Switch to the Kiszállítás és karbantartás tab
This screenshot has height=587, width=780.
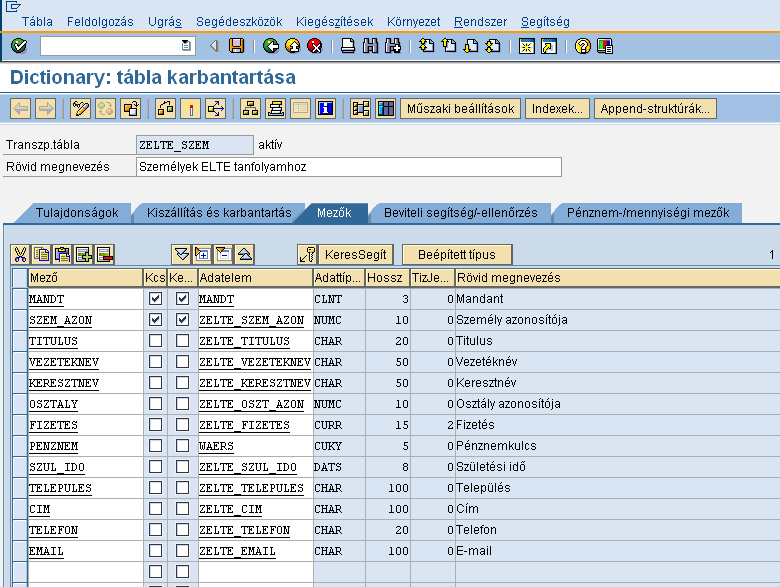[x=219, y=213]
